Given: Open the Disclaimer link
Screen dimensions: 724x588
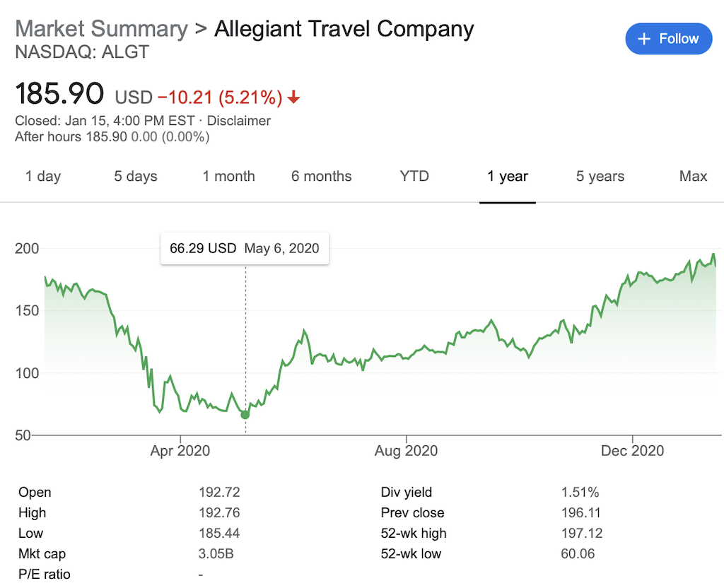Looking at the screenshot, I should (x=239, y=121).
